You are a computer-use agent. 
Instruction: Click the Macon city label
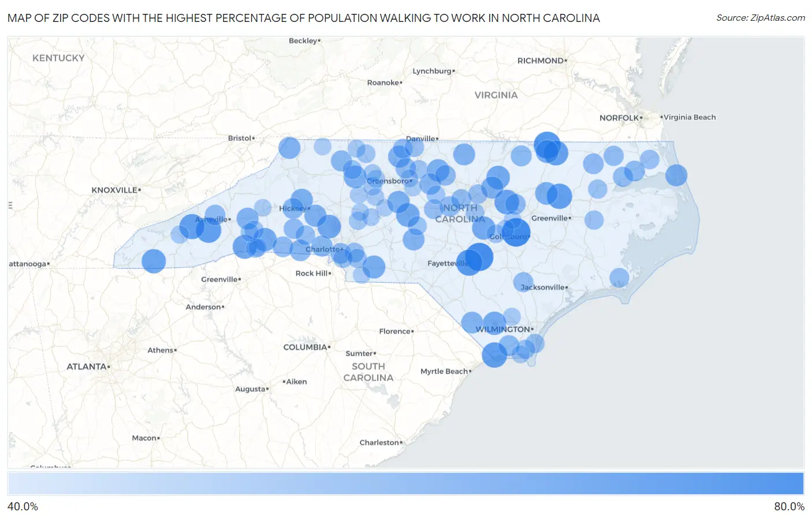tap(146, 438)
